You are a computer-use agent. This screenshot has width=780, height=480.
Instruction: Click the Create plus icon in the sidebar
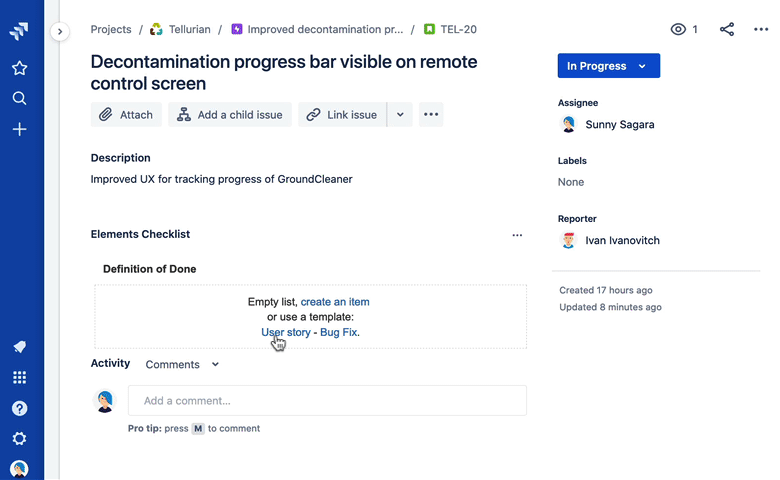point(19,129)
